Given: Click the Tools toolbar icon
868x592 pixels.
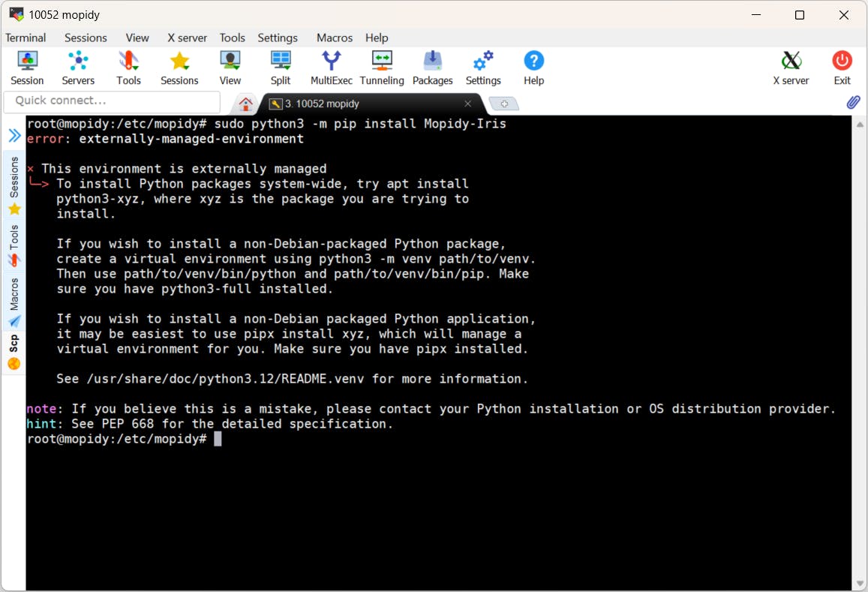Looking at the screenshot, I should [128, 68].
